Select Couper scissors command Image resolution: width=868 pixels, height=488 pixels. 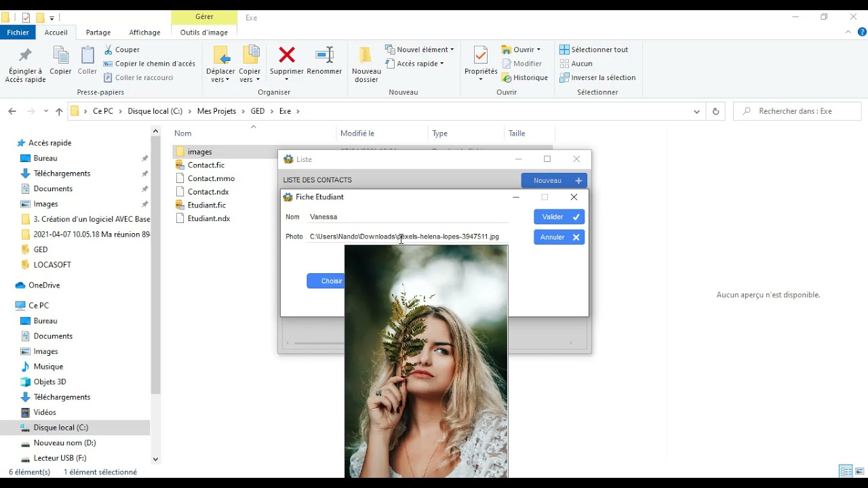[121, 49]
